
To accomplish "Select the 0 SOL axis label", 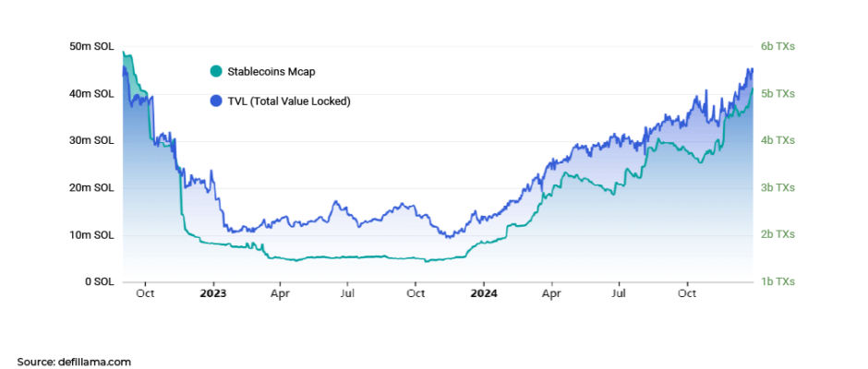I will 100,281.
